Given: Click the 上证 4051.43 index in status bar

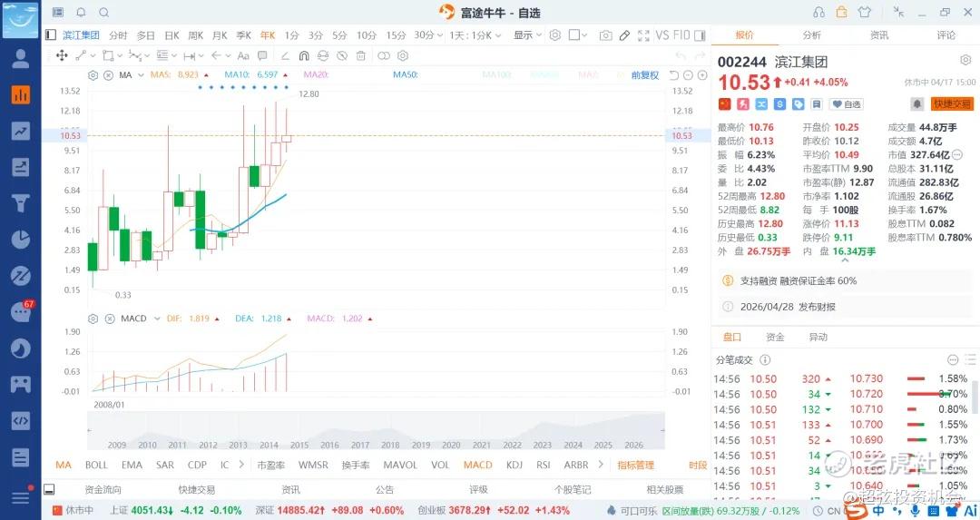Looking at the screenshot, I should point(176,510).
